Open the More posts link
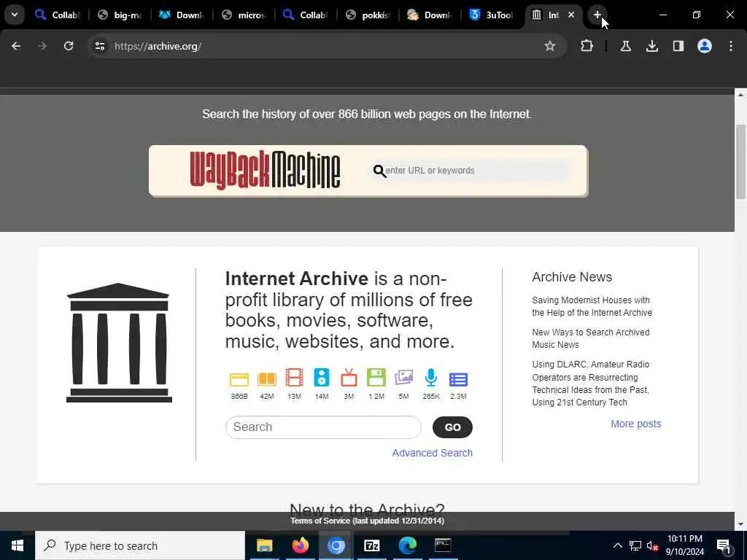The width and height of the screenshot is (747, 560). coord(636,424)
